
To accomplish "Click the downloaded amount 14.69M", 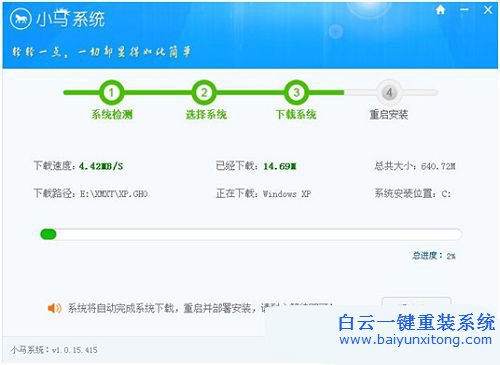I will pyautogui.click(x=280, y=166).
